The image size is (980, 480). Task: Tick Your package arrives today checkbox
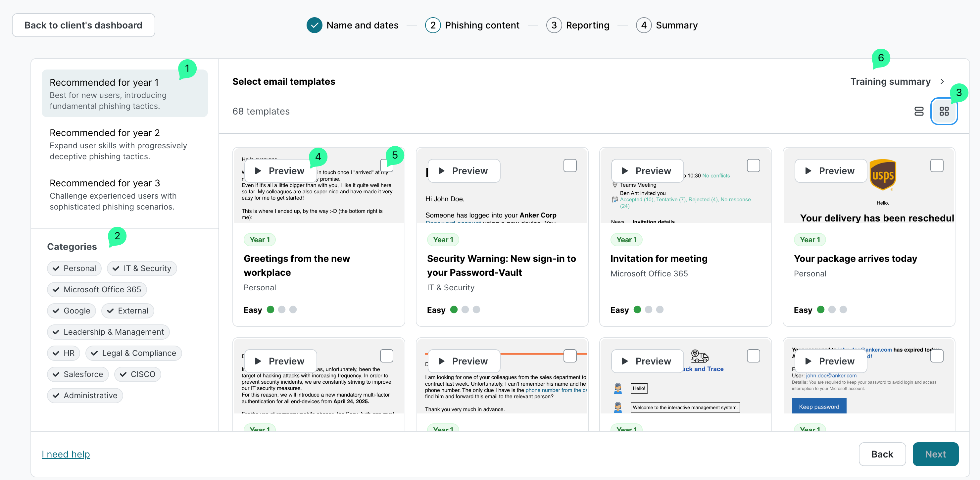click(x=936, y=166)
